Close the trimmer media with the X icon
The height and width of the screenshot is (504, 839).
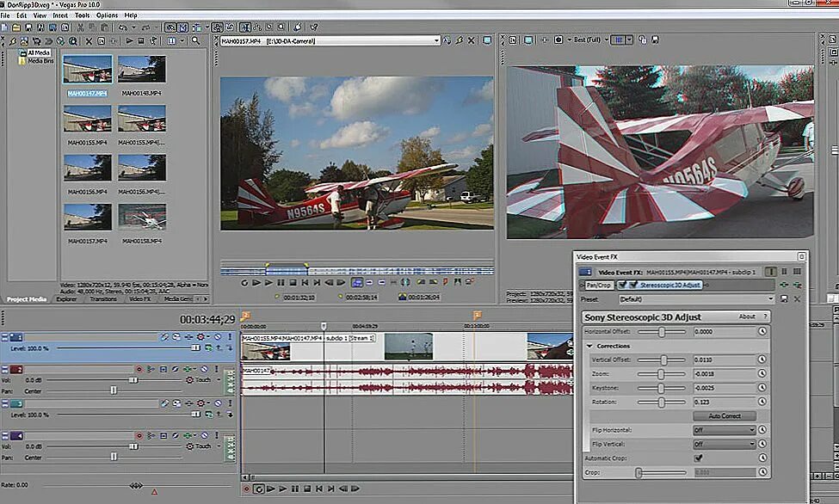click(471, 40)
